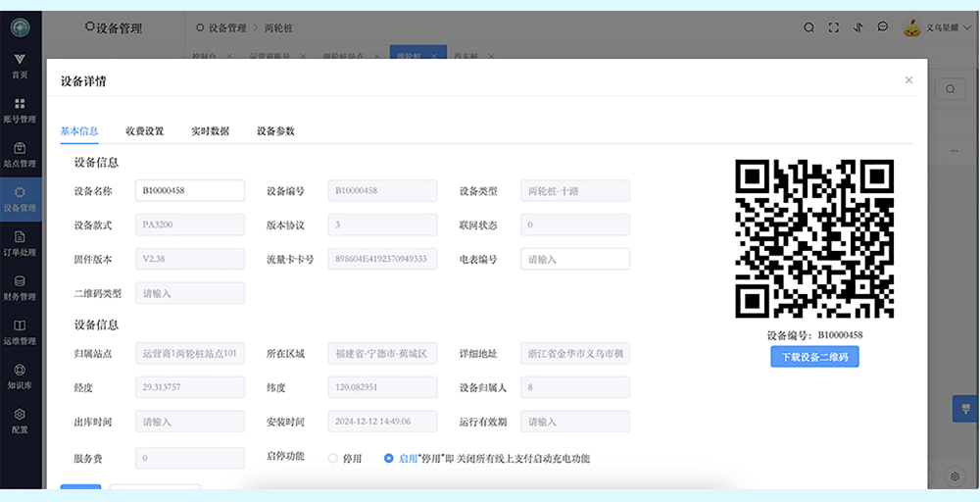Click 设备管理 in the breadcrumb
This screenshot has height=502, width=980.
(227, 28)
